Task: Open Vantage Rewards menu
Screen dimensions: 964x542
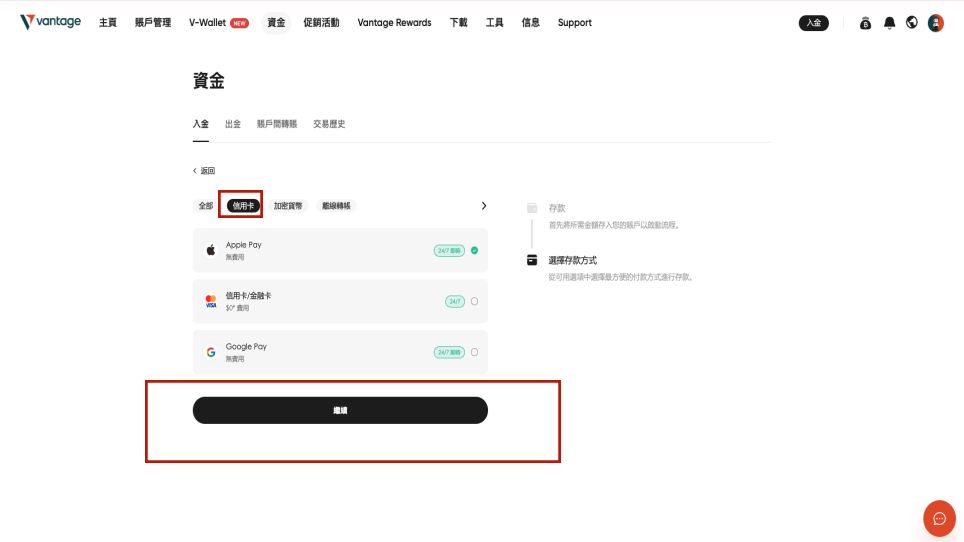Action: tap(394, 23)
